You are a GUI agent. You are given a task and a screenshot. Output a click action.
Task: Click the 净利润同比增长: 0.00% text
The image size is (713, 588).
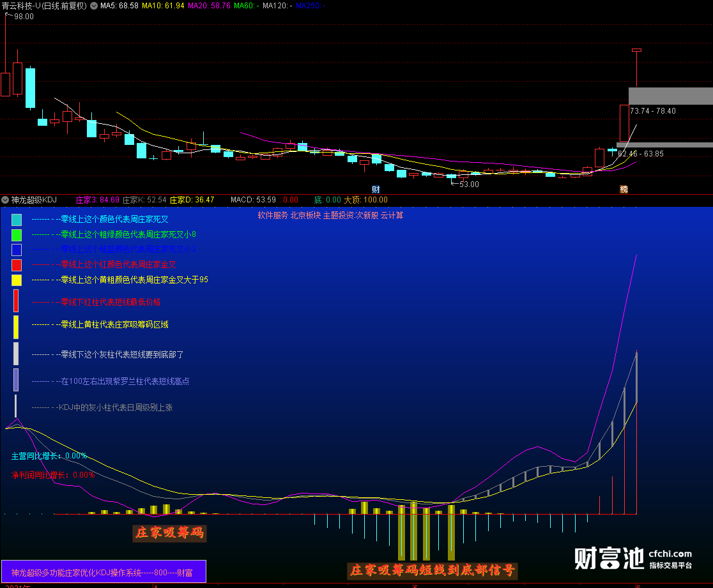53,475
